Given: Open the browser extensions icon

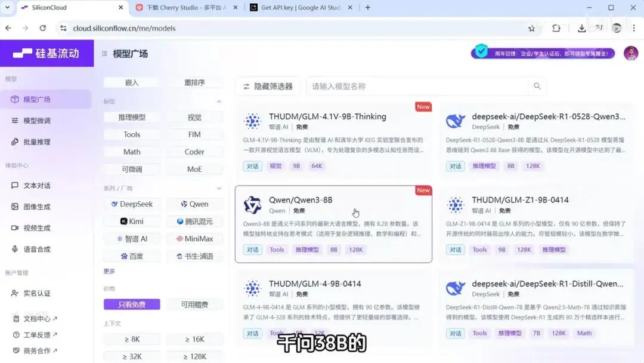Looking at the screenshot, I should click(556, 28).
